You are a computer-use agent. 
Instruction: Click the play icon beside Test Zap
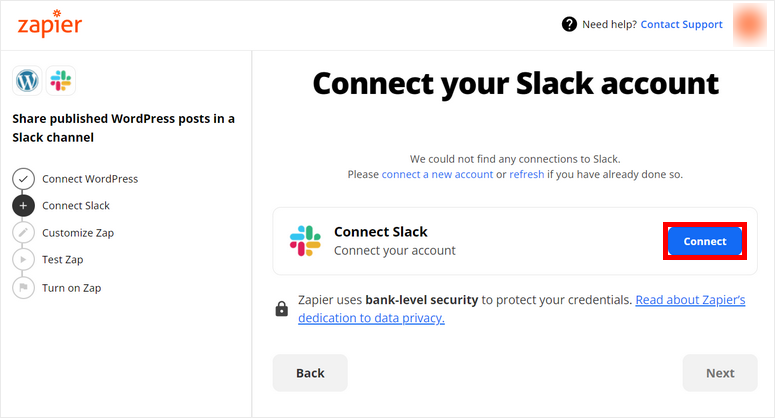click(23, 260)
